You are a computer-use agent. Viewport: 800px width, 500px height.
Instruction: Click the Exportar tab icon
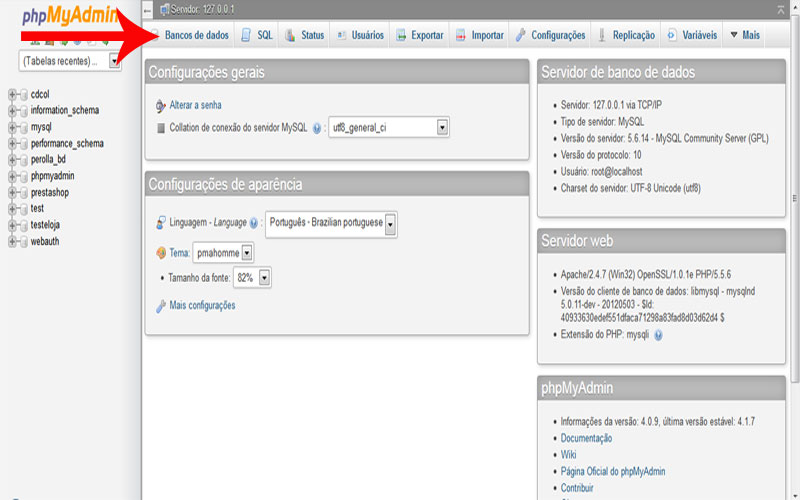tap(401, 35)
